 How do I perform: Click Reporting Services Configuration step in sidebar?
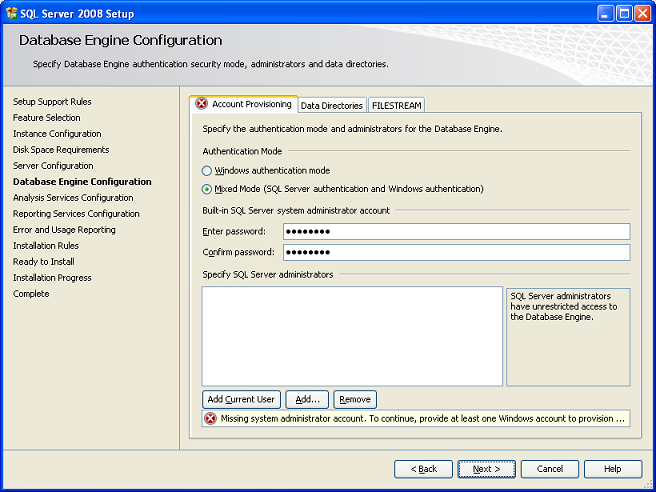76,214
